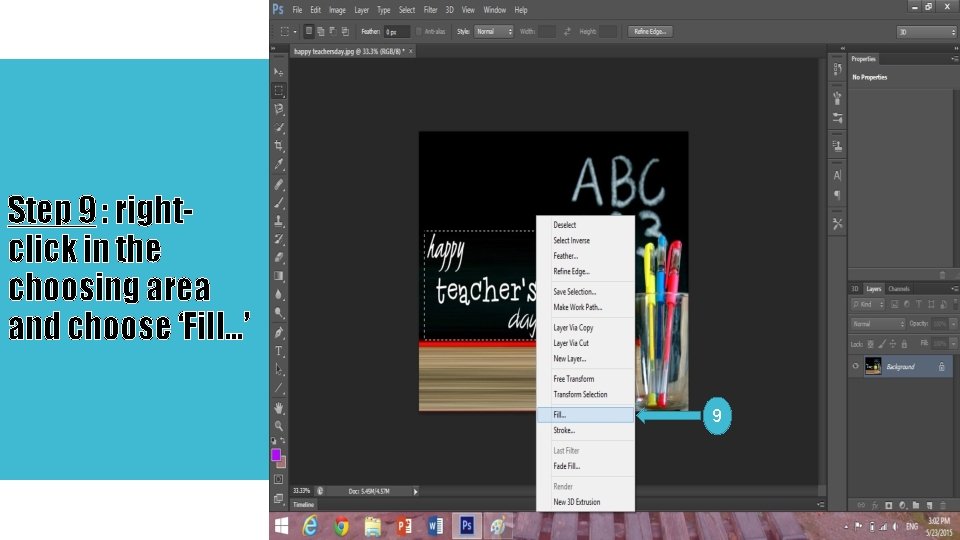960x540 pixels.
Task: Click the Feather input field
Action: click(396, 32)
